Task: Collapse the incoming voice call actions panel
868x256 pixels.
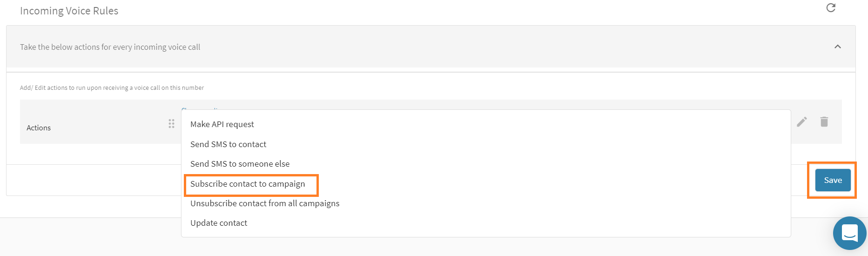Action: pos(838,47)
